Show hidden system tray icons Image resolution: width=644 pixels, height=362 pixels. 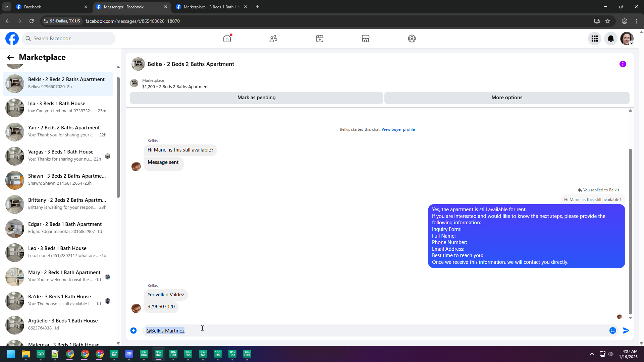click(592, 354)
